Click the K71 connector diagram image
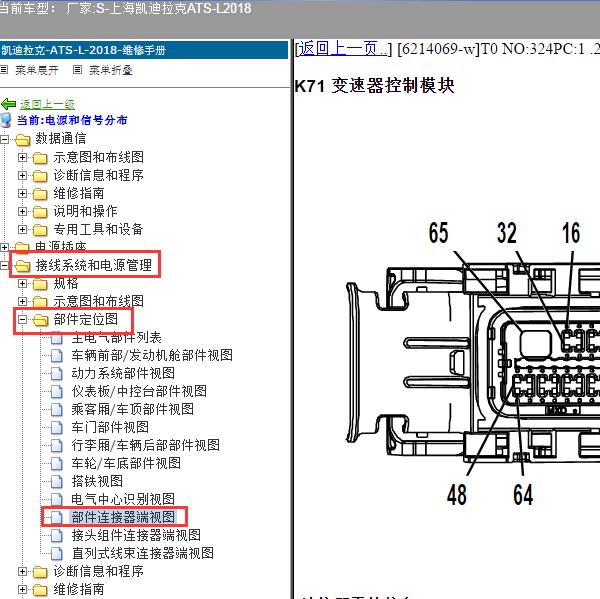The height and width of the screenshot is (599, 600). tap(473, 363)
